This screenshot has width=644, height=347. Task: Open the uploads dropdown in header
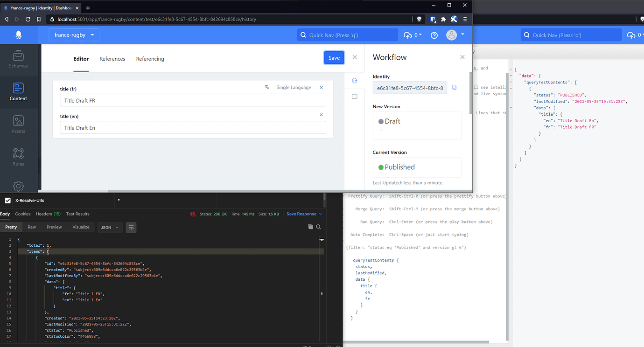point(413,35)
